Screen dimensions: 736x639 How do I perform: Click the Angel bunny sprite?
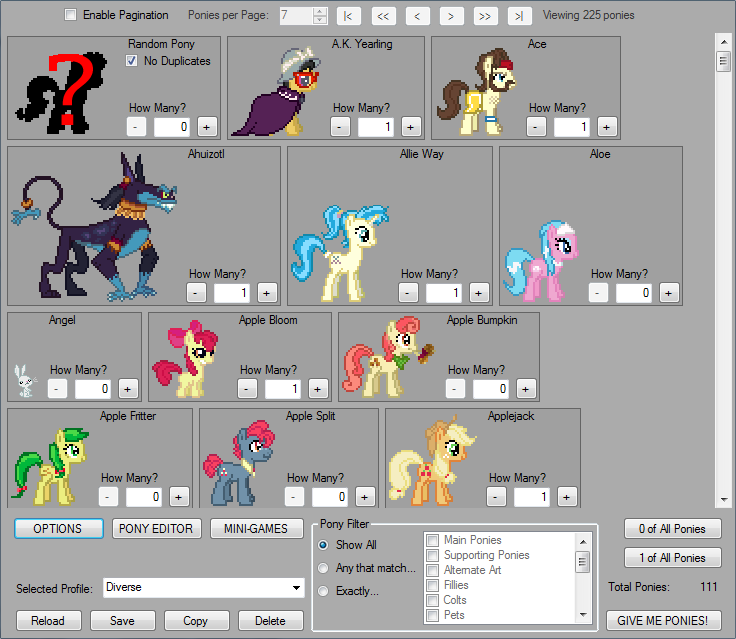tap(25, 381)
